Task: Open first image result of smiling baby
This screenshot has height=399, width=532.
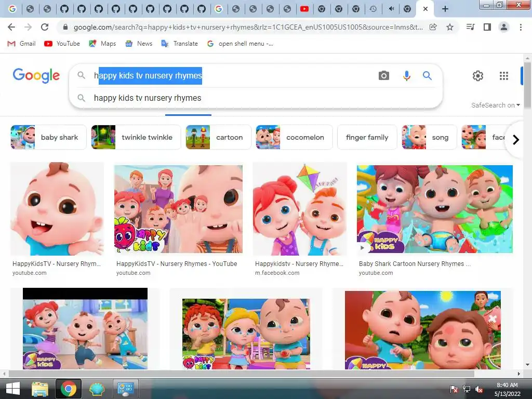Action: (57, 209)
